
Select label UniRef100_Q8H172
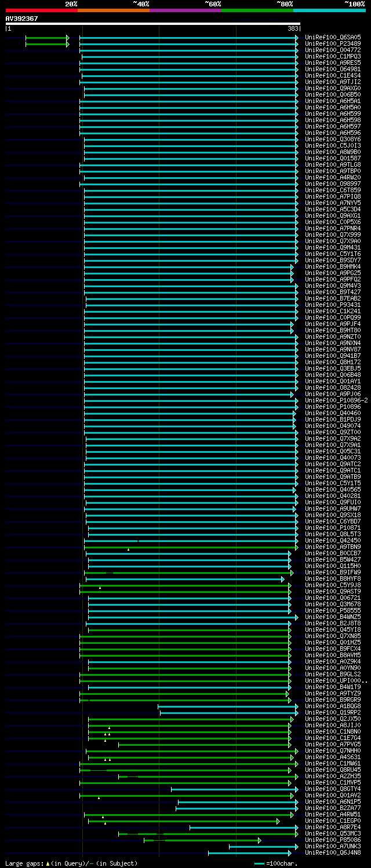pyautogui.click(x=333, y=362)
